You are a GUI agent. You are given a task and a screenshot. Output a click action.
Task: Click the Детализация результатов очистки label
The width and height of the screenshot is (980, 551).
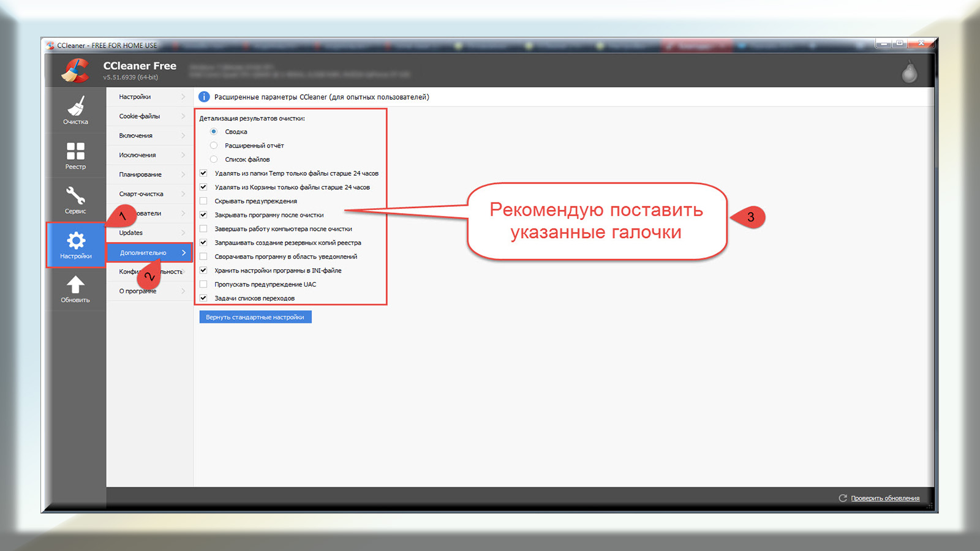tap(252, 118)
